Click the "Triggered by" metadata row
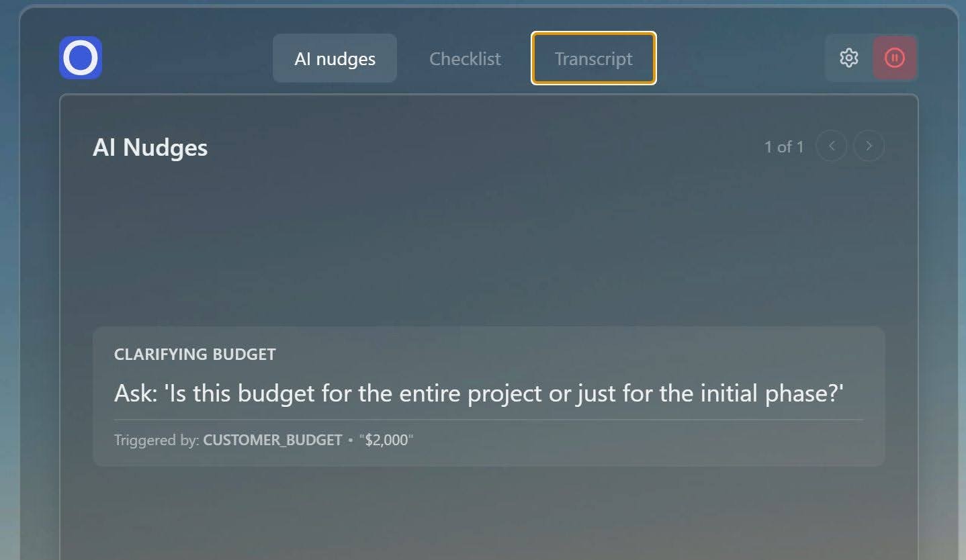Screen dimensions: 966x560 (262, 440)
